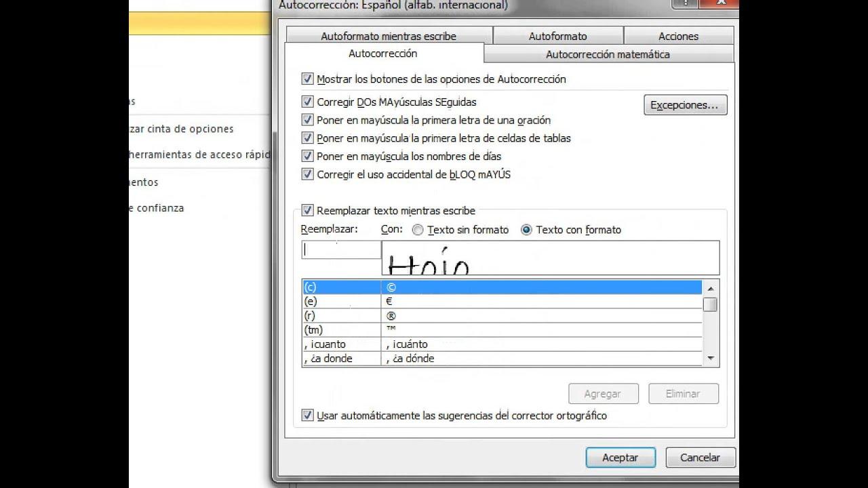Open 'herramientas de acceso rápido' in Options window
Screen dimensions: 868x488
point(199,155)
